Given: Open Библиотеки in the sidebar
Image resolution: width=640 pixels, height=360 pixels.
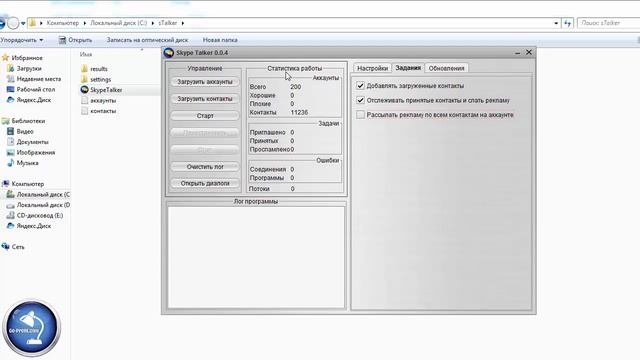Looking at the screenshot, I should (x=28, y=121).
